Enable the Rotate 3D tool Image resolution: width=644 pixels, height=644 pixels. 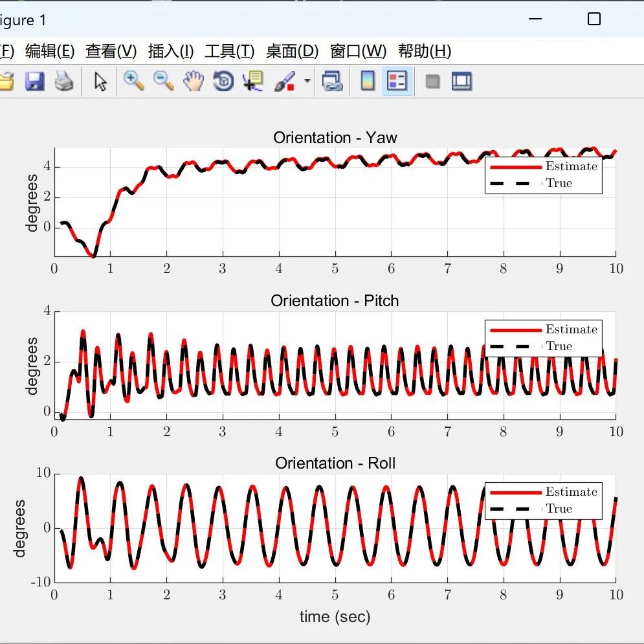coord(223,81)
